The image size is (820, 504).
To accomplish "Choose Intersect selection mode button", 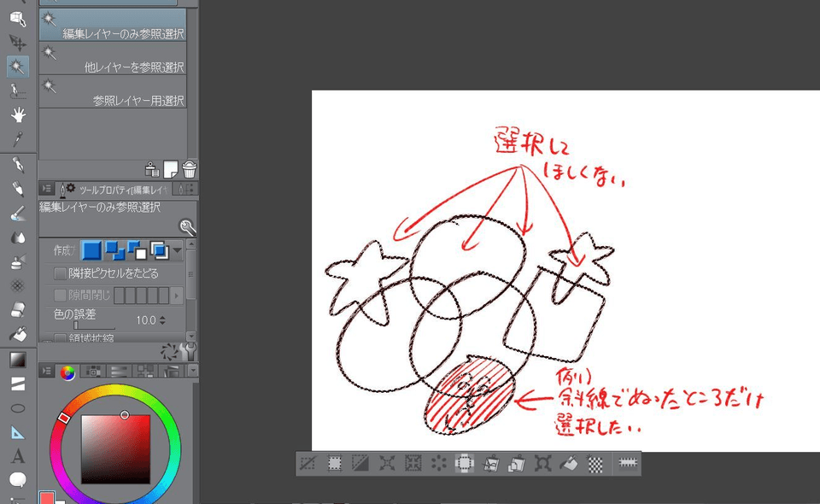I will pos(160,250).
